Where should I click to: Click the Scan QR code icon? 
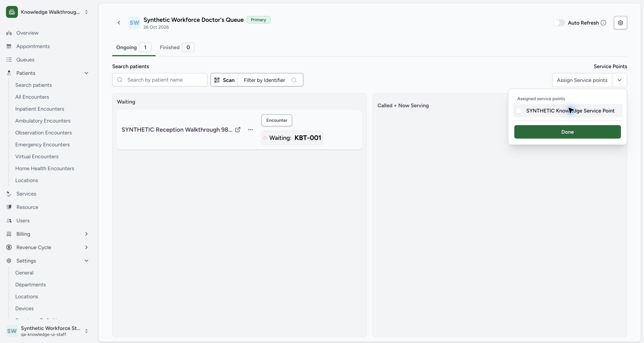(x=217, y=80)
